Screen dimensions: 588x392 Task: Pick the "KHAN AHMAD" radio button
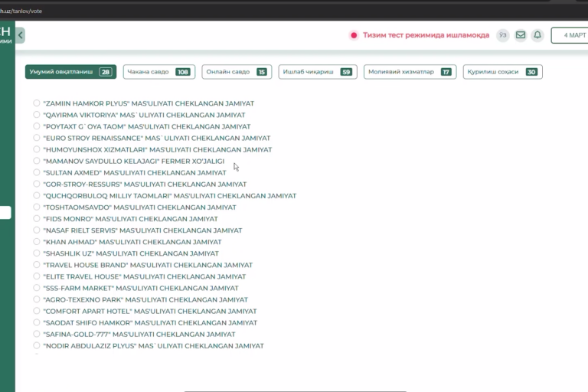tap(37, 242)
